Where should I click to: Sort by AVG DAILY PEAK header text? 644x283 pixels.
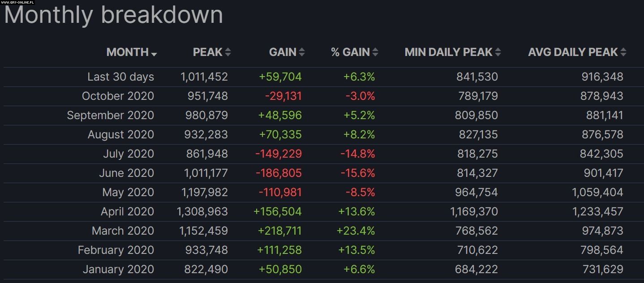[573, 52]
